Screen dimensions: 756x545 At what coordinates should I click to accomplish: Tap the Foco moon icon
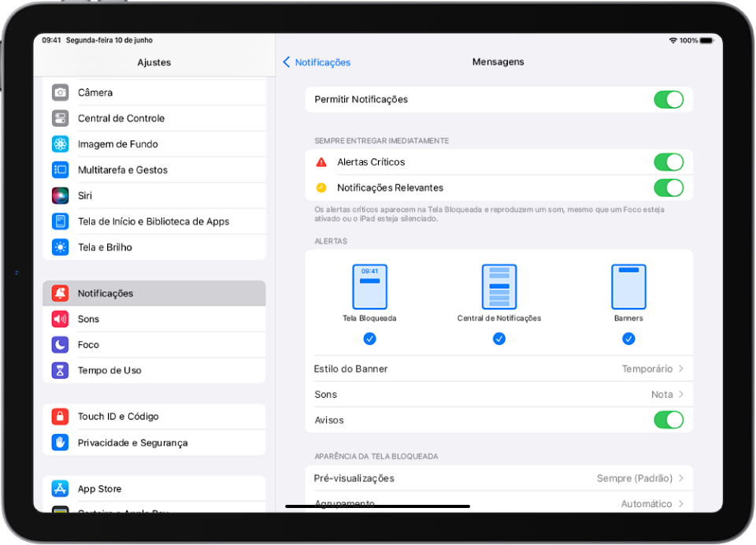(61, 344)
